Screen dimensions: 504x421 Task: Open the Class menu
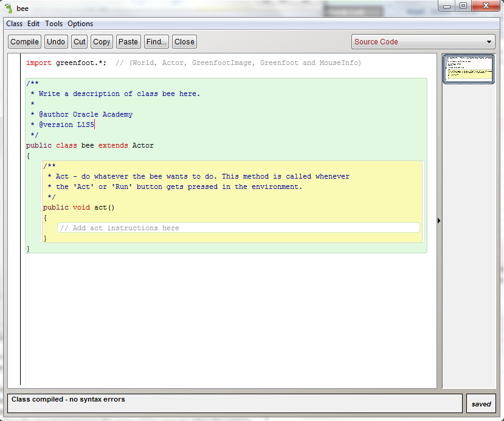(x=14, y=24)
